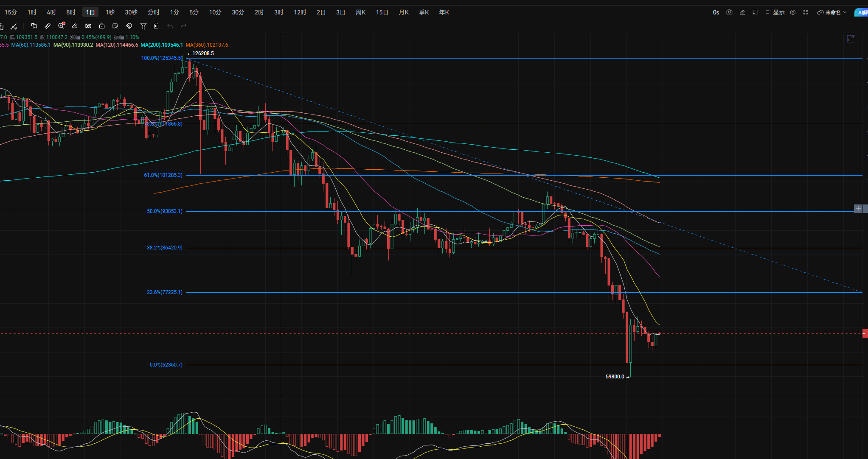The width and height of the screenshot is (868, 459).
Task: Click the magnet snap tool
Action: point(129,26)
